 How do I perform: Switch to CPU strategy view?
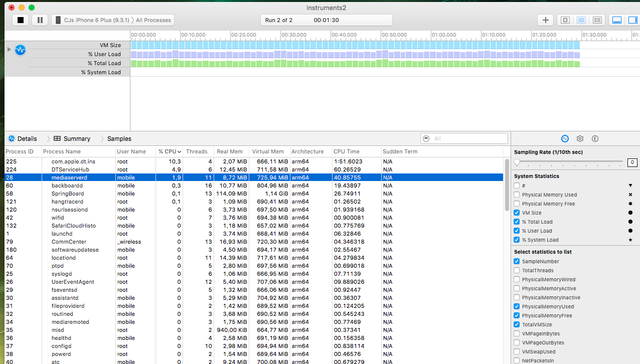pyautogui.click(x=565, y=20)
